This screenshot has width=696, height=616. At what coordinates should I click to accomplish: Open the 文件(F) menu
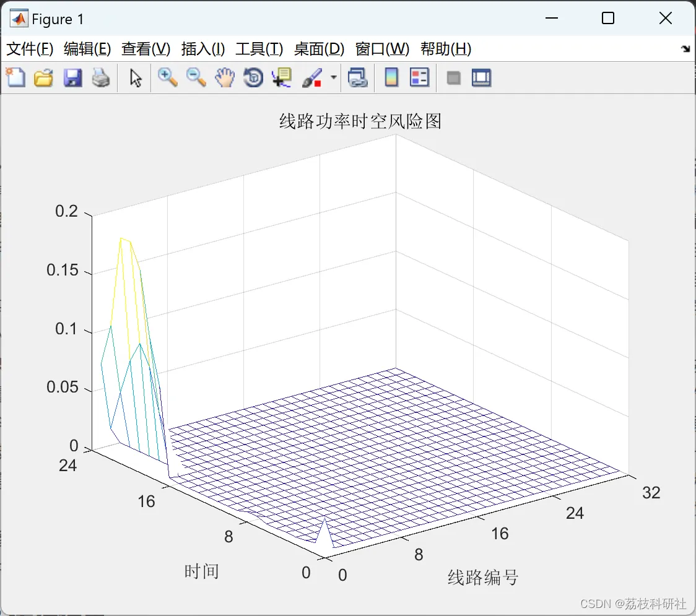(x=30, y=49)
